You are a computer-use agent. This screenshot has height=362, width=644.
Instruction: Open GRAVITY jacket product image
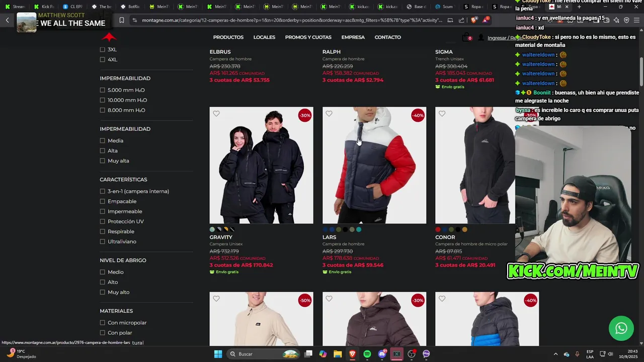click(261, 165)
